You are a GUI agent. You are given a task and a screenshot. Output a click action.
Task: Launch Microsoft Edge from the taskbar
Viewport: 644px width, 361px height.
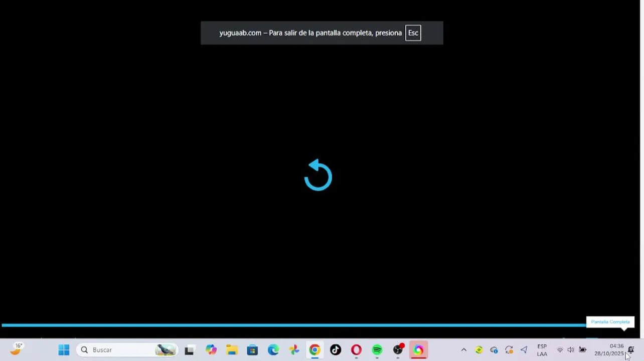pos(273,350)
